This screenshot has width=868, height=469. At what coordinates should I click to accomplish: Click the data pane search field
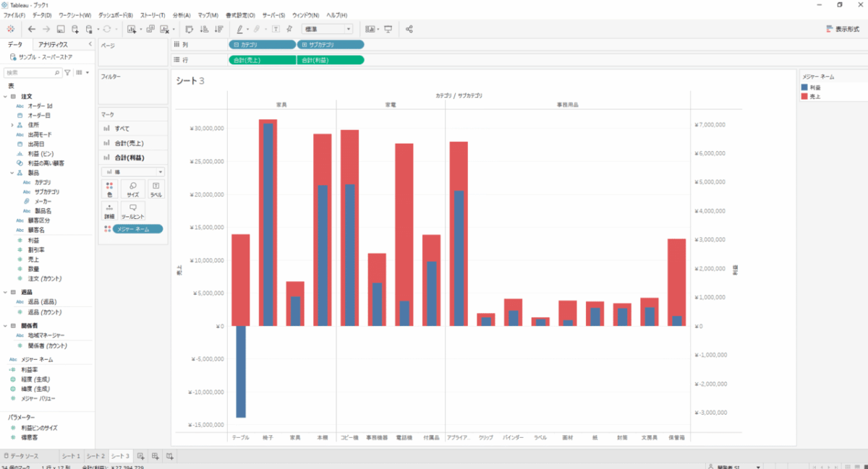29,73
